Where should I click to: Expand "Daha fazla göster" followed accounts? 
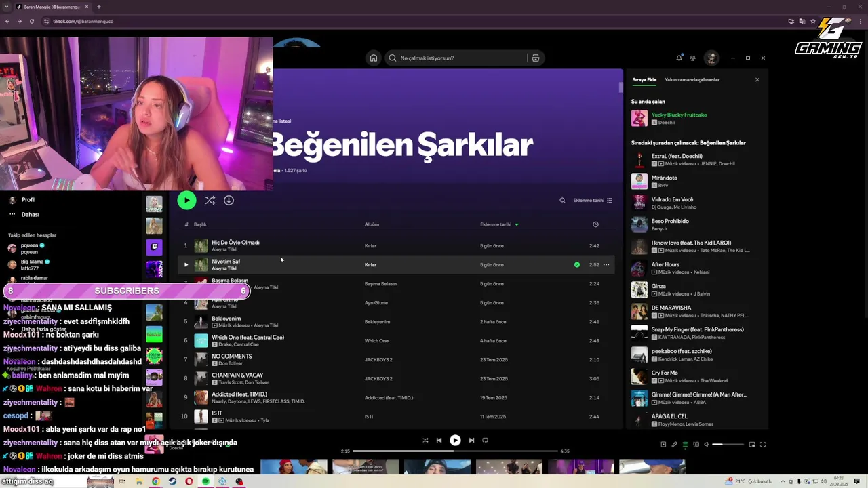click(43, 329)
